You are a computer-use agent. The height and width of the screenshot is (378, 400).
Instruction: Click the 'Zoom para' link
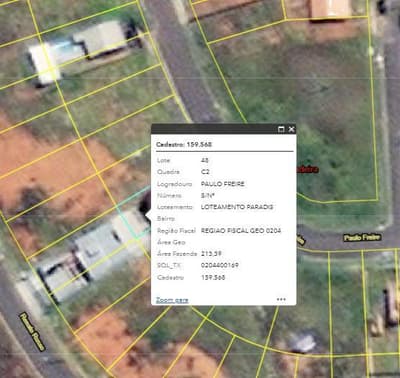(172, 300)
